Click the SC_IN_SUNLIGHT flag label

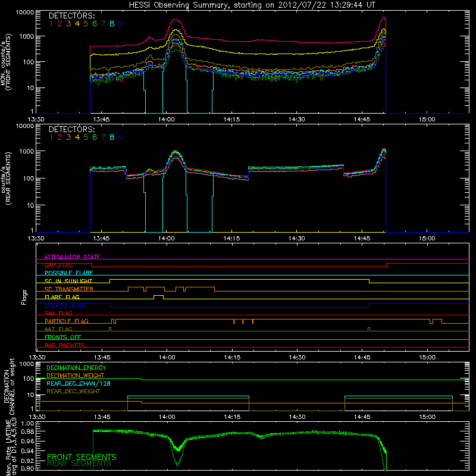[68, 281]
